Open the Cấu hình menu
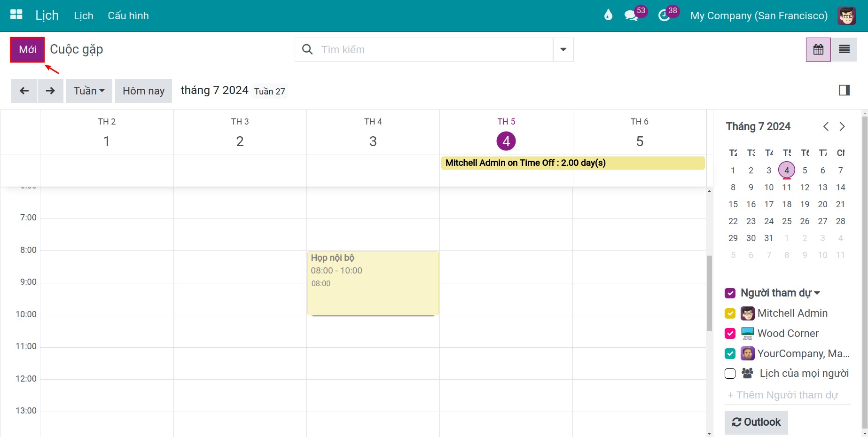The width and height of the screenshot is (868, 437). [x=128, y=16]
